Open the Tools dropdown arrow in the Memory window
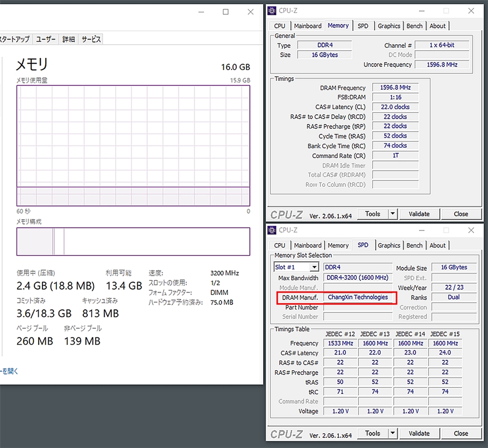The height and width of the screenshot is (448, 488). (393, 214)
